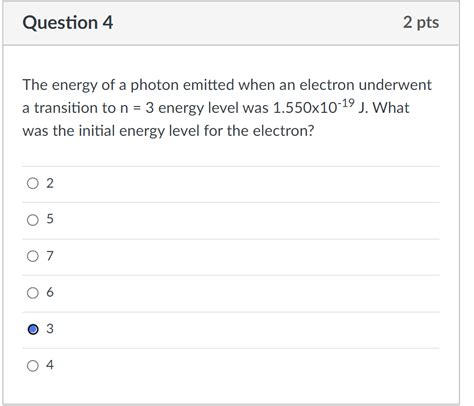
Task: Select the radio button for answer 4
Action: tap(33, 366)
